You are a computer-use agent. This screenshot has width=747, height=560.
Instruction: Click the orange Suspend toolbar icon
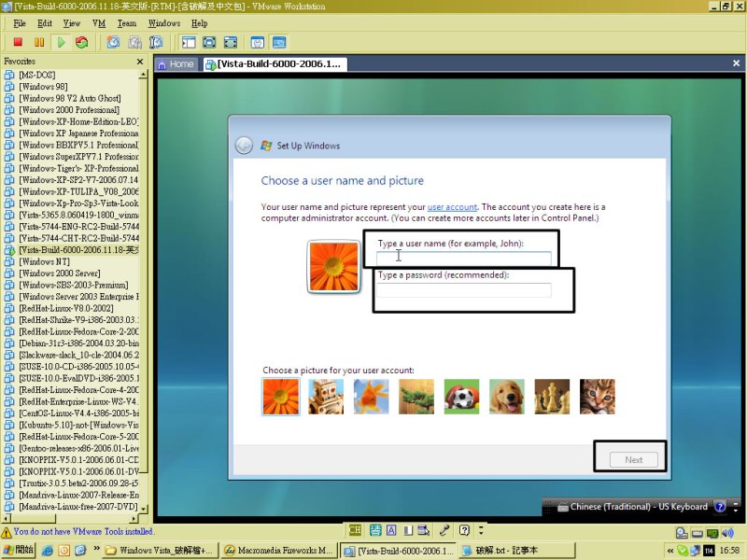pos(39,42)
